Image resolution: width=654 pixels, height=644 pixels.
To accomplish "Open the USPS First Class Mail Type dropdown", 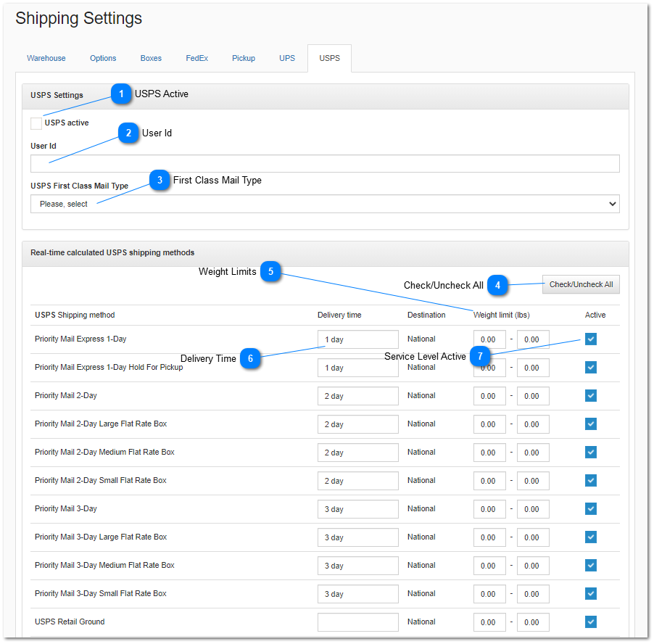I will click(325, 204).
